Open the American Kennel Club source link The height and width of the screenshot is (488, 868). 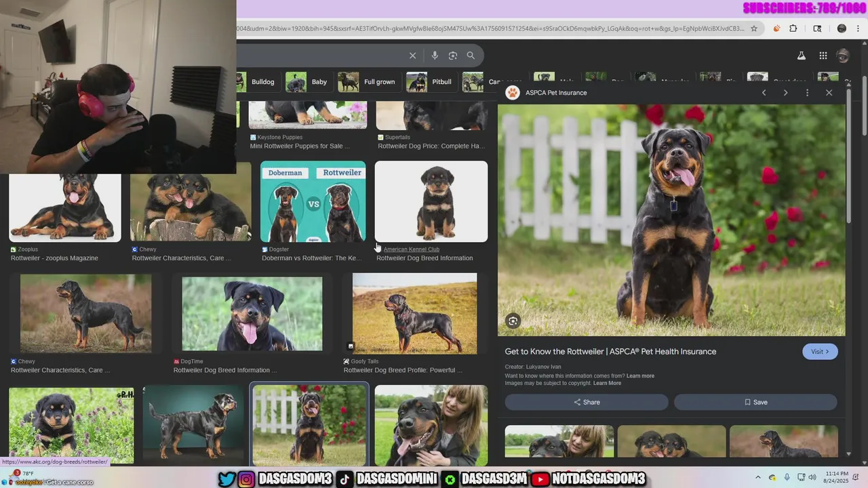pyautogui.click(x=411, y=249)
